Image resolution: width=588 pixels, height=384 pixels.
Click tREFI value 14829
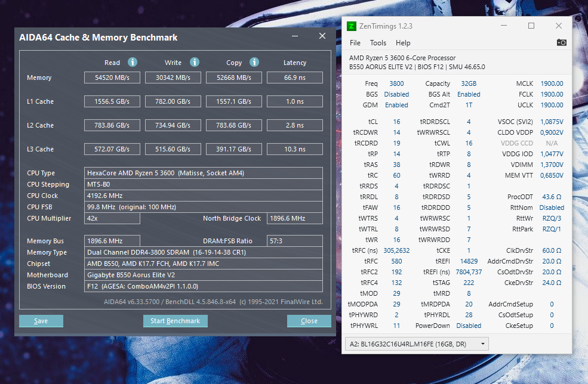tap(469, 262)
